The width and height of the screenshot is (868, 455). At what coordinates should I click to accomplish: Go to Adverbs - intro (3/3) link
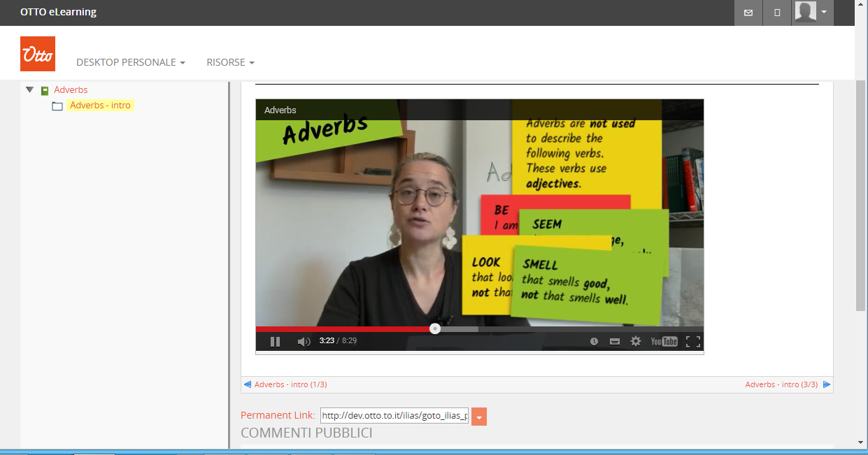(781, 384)
